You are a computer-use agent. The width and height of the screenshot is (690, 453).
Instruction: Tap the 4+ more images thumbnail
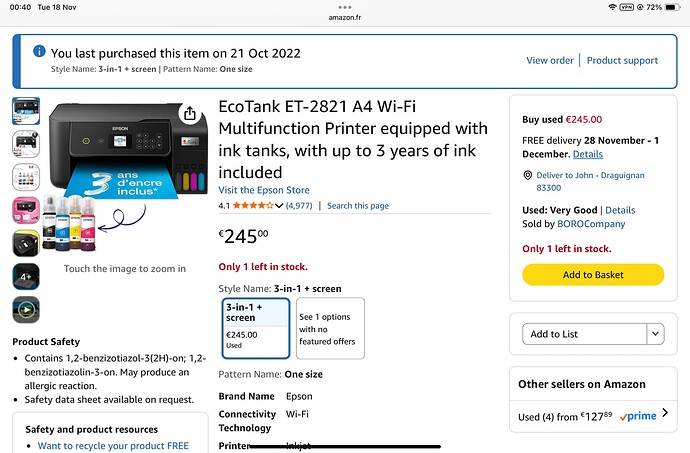tap(26, 276)
